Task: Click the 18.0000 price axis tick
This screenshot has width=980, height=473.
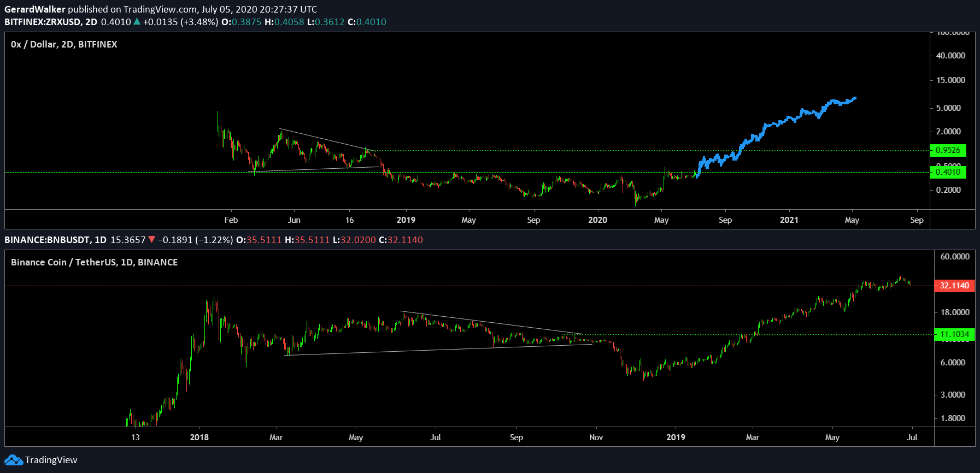Action: pyautogui.click(x=955, y=312)
